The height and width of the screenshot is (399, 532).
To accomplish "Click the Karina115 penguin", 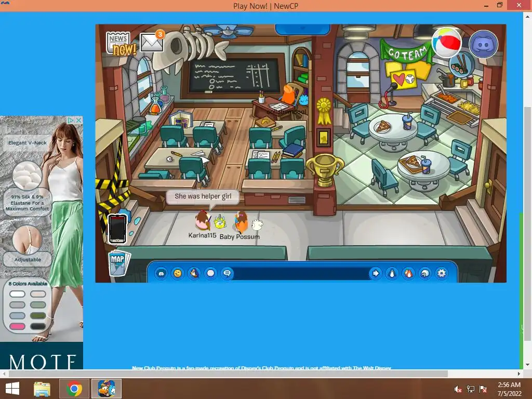I will tap(203, 220).
